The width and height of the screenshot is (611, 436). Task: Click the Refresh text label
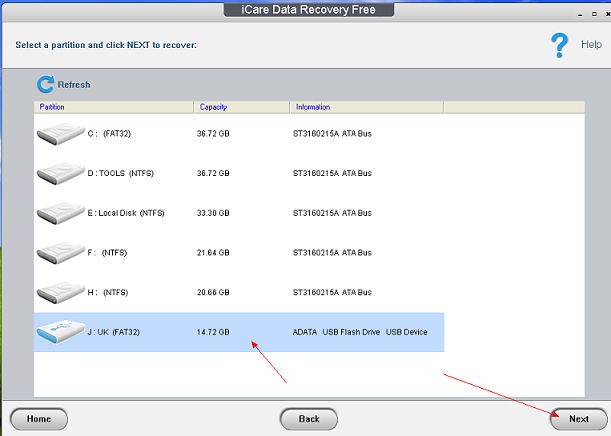[74, 85]
